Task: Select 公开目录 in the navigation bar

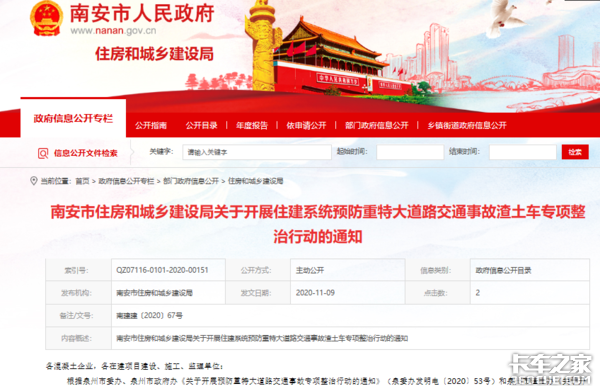Action: pos(201,125)
